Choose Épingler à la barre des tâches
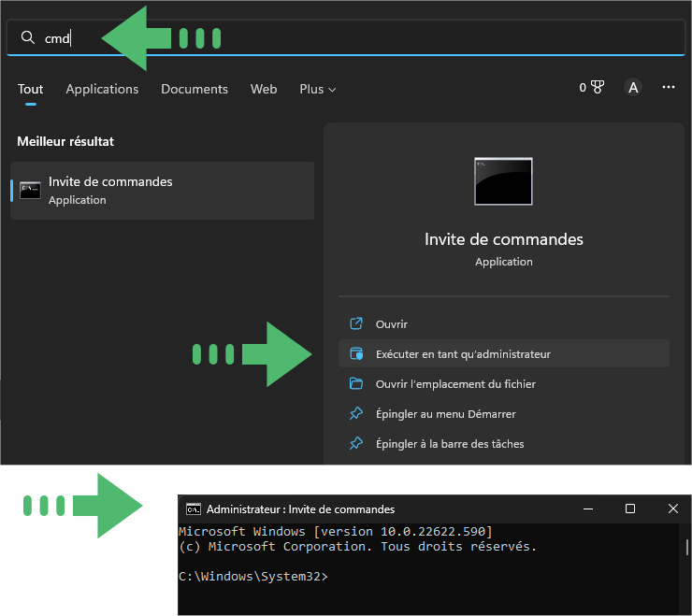The height and width of the screenshot is (616, 692). (503, 444)
